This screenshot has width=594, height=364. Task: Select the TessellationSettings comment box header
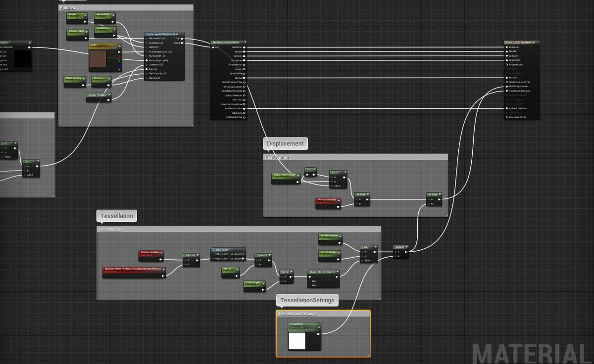tap(323, 314)
